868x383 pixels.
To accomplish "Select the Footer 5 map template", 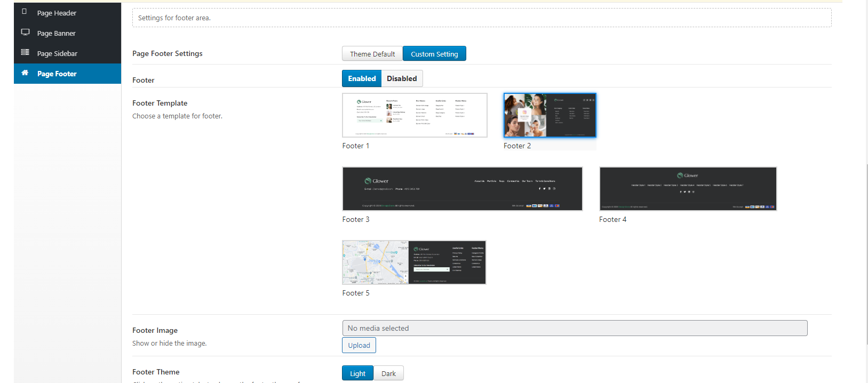I will 414,262.
